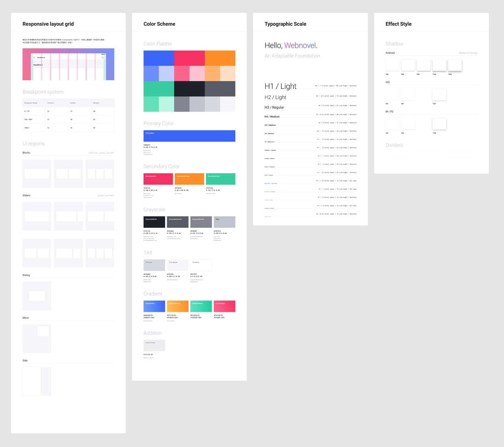Click the Color Scheme panel title
The image size is (504, 447).
tap(159, 24)
